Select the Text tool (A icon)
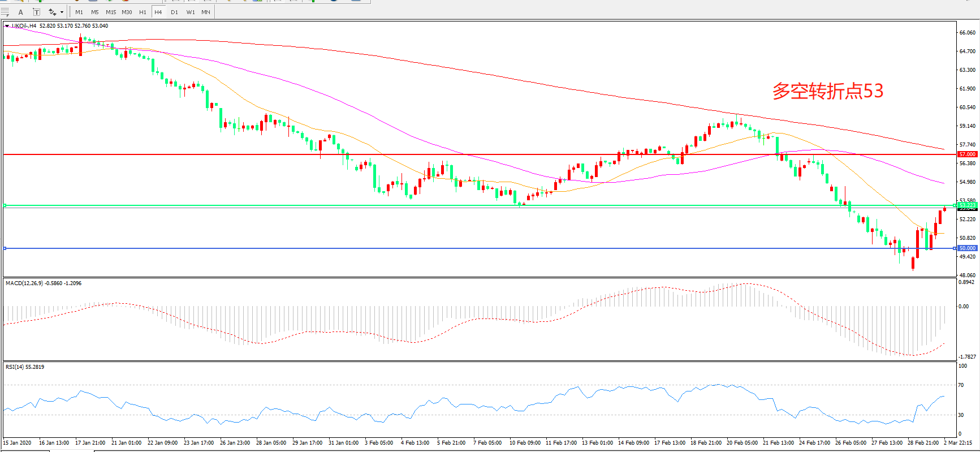 (21, 12)
